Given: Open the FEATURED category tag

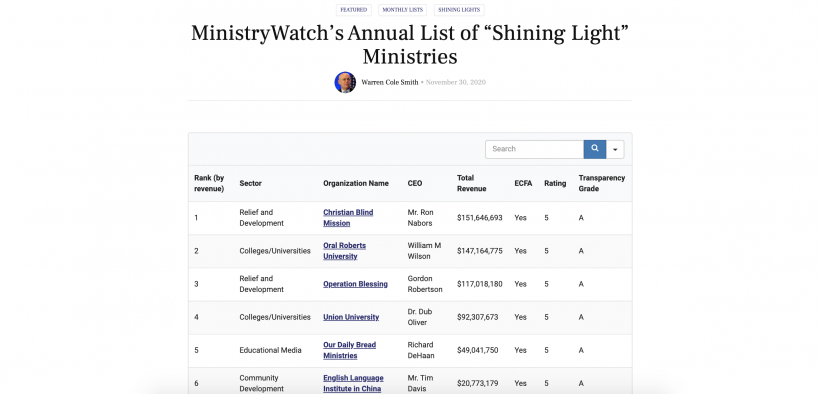Looking at the screenshot, I should (354, 10).
